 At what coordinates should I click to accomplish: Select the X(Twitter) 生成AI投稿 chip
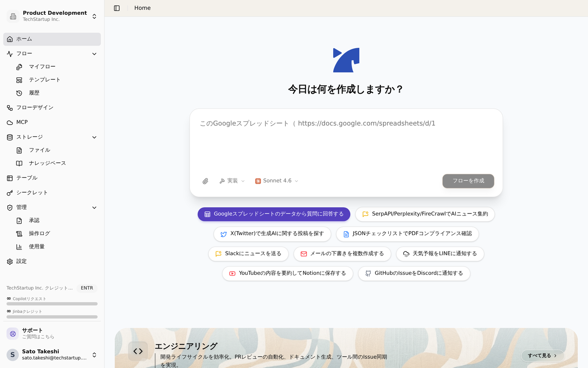[272, 234]
